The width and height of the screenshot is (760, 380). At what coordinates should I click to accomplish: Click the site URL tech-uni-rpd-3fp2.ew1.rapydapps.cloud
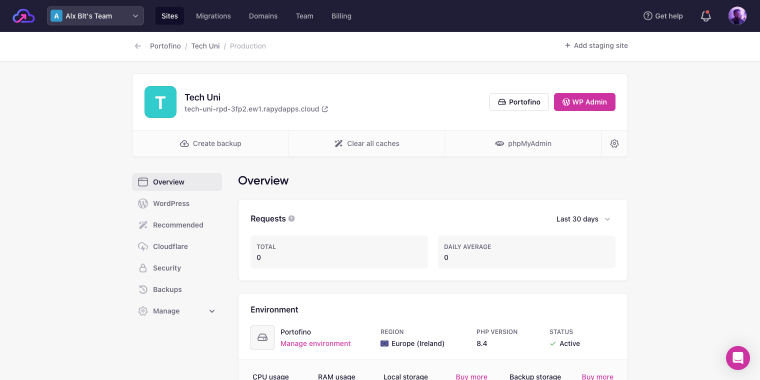[252, 109]
